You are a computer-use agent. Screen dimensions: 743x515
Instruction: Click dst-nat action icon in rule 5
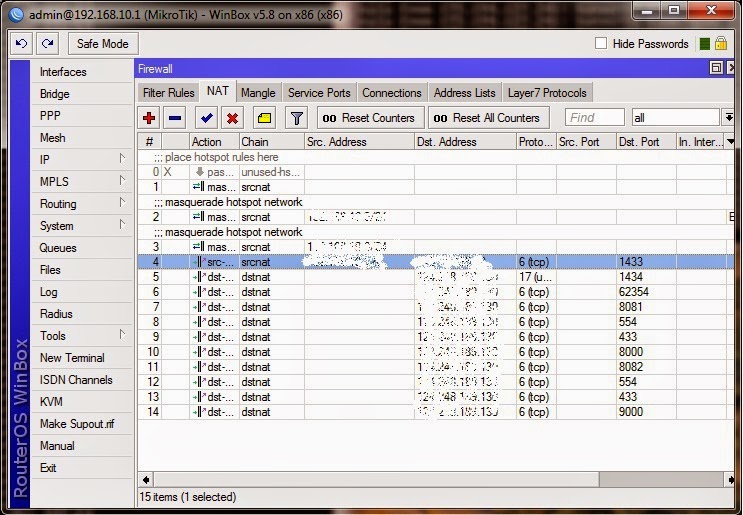click(x=199, y=277)
